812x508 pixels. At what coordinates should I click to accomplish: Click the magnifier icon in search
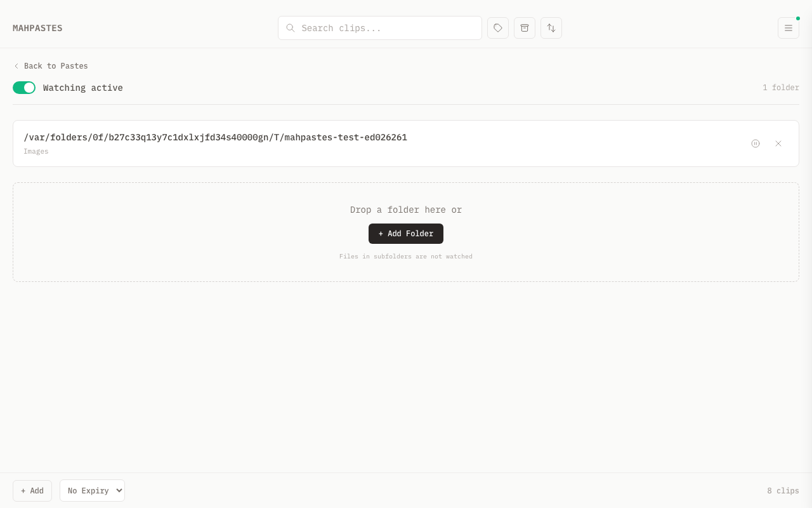[291, 28]
